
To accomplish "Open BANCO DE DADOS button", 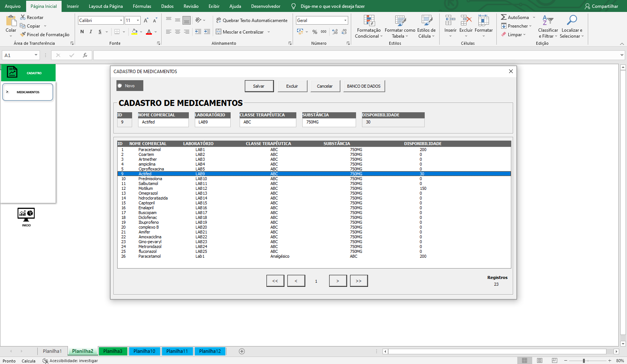I will 364,86.
